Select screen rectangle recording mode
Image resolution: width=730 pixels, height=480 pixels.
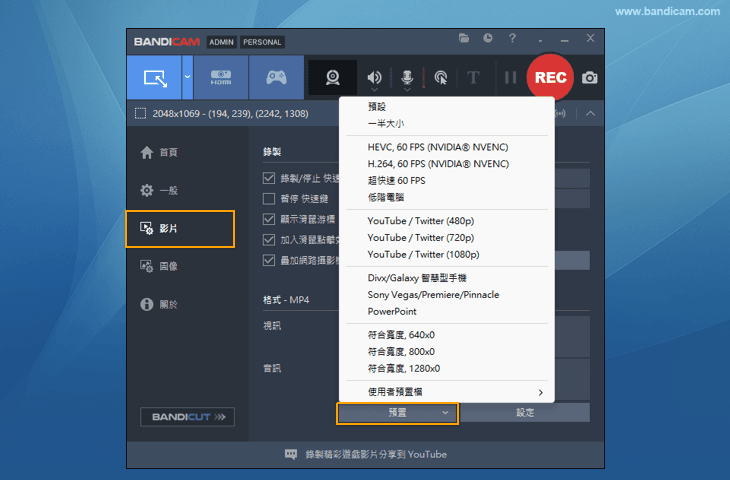point(154,77)
